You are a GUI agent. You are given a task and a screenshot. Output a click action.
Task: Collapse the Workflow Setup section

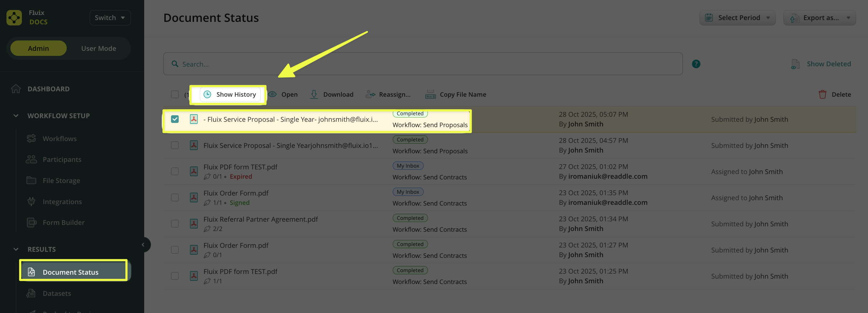[16, 116]
